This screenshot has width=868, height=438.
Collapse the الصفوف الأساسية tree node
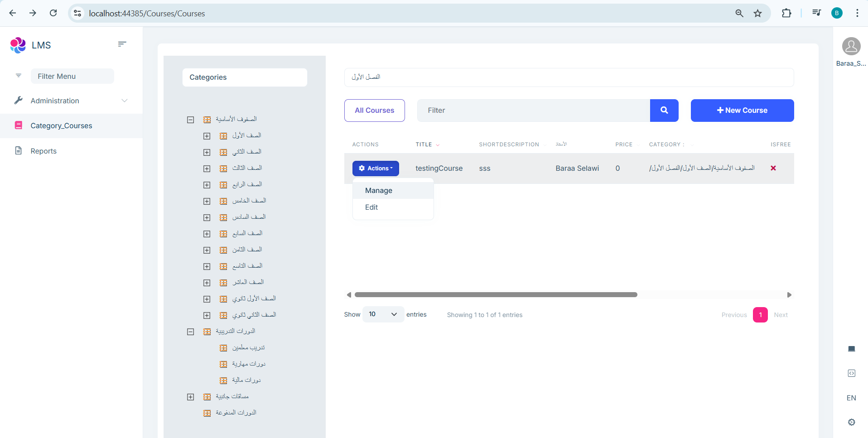tap(191, 120)
